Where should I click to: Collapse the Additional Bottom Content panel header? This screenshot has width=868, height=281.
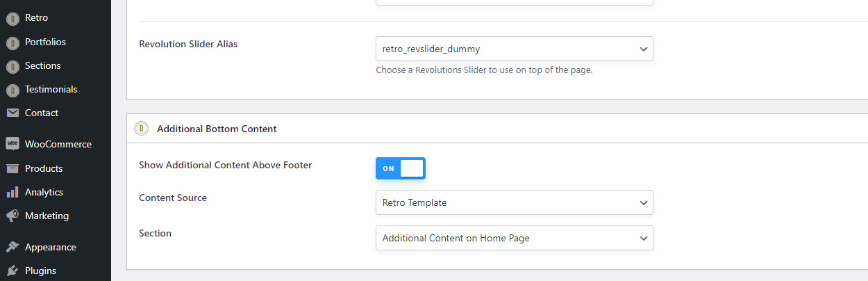coord(497,129)
